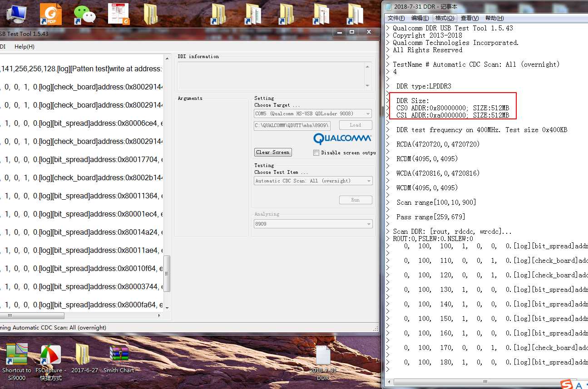Click the log pane scroll-right arrow
Screen dimensions: 588x389
(160, 315)
